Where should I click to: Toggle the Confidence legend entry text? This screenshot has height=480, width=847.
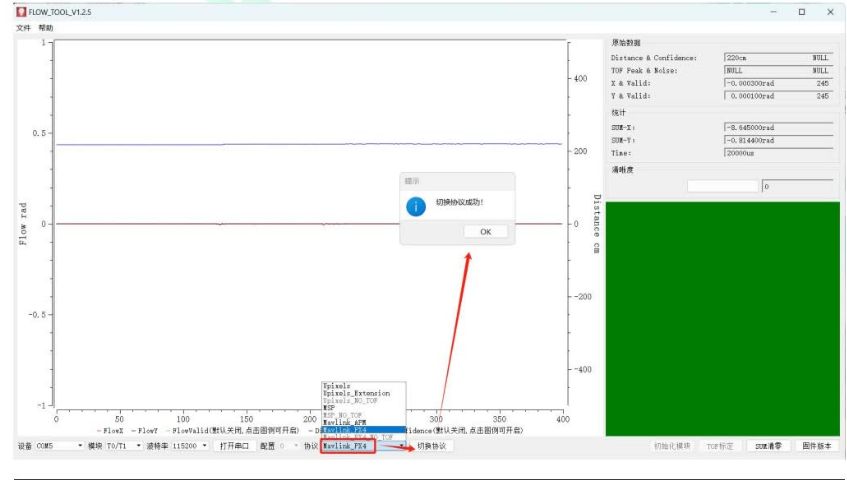click(465, 431)
